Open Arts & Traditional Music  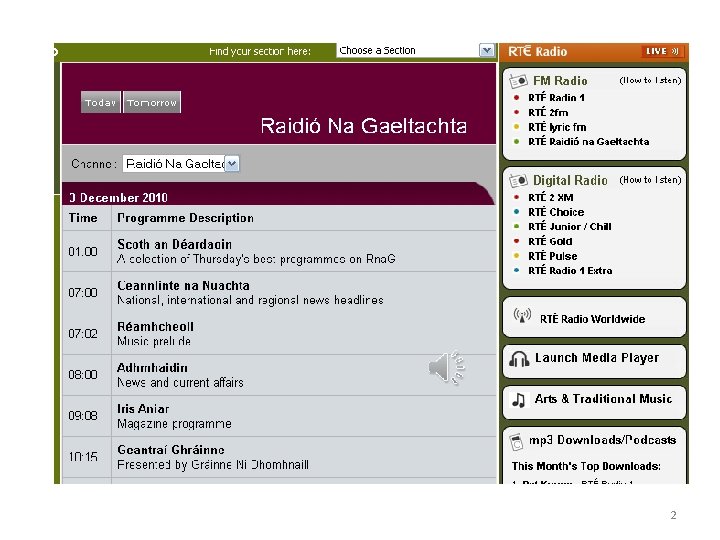click(603, 399)
